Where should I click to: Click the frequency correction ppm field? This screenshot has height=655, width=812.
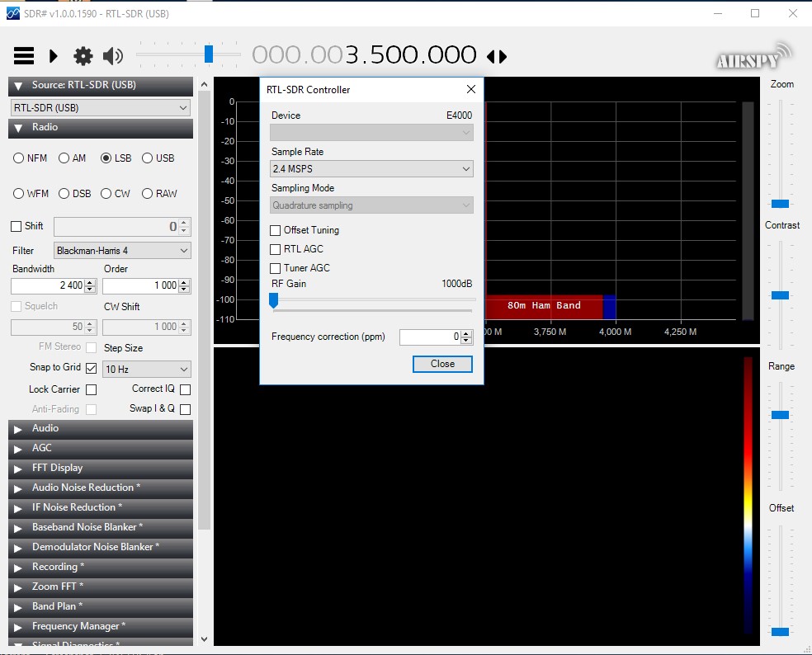pyautogui.click(x=430, y=337)
